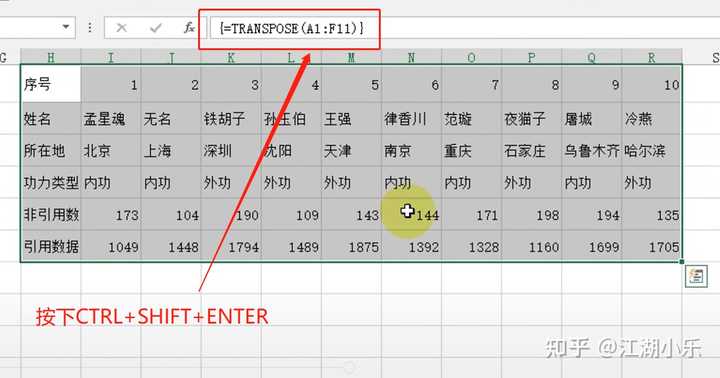Viewport: 720px width, 378px height.
Task: Select the cell containing 冷燕
Action: click(652, 118)
